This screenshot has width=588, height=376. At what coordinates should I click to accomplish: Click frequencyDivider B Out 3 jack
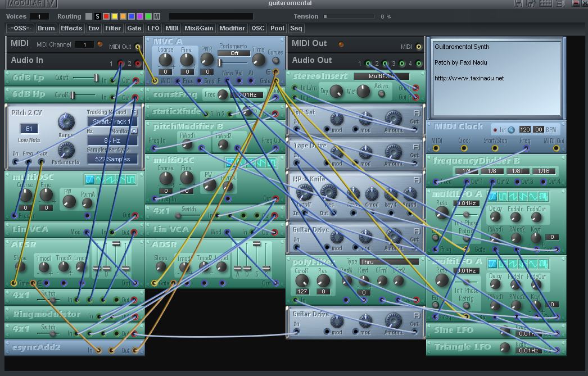click(x=517, y=182)
